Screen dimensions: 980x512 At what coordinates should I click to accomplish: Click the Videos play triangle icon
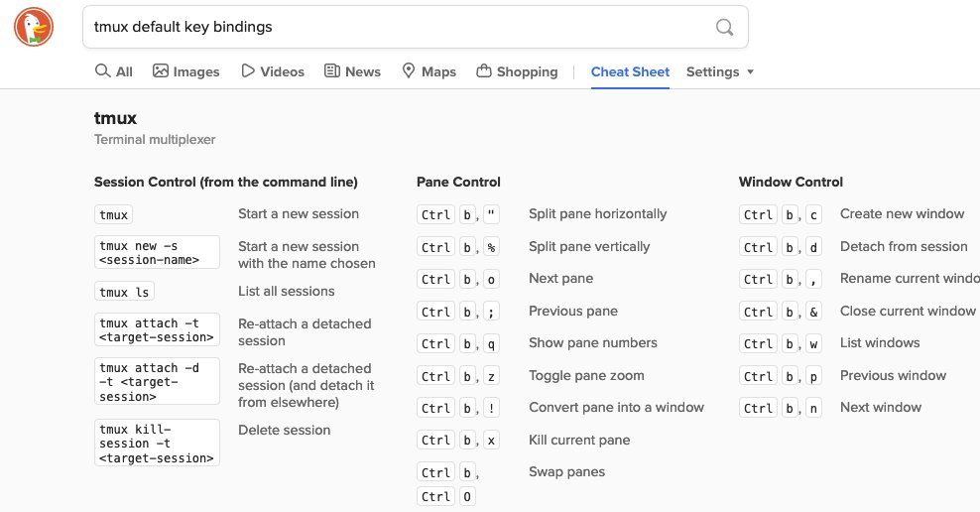coord(248,70)
